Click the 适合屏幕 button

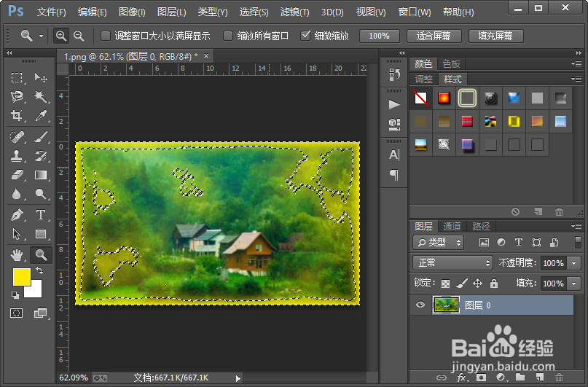click(x=434, y=36)
